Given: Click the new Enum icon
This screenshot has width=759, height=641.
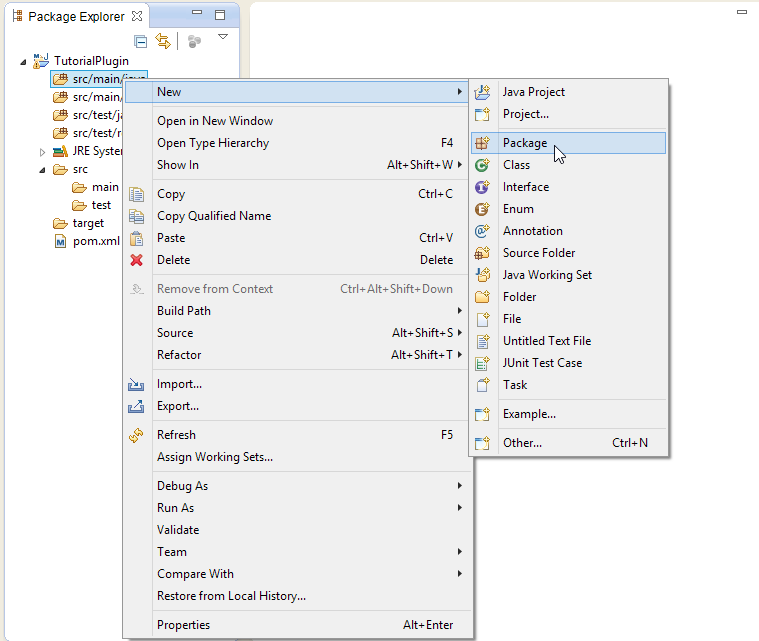Looking at the screenshot, I should [x=482, y=209].
